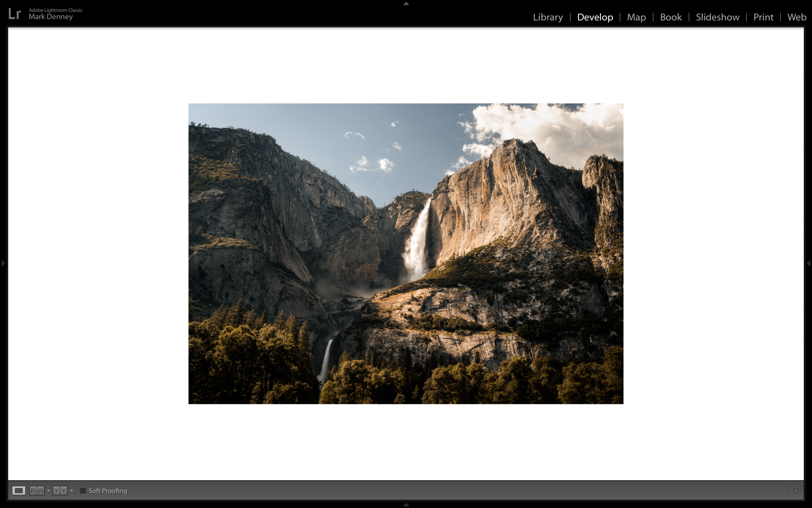The height and width of the screenshot is (508, 812).
Task: Show the right panel group via edge arrow
Action: (809, 263)
